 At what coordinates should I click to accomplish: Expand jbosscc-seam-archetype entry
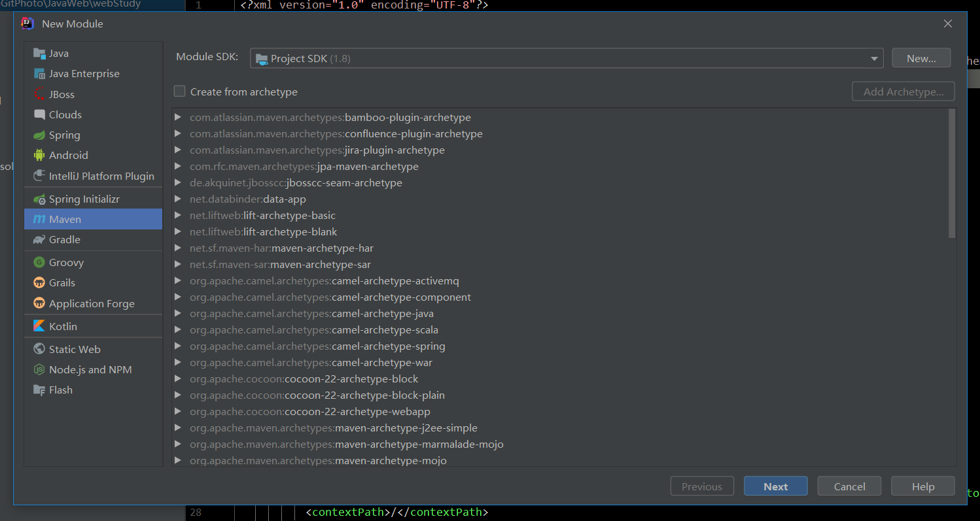[x=177, y=183]
